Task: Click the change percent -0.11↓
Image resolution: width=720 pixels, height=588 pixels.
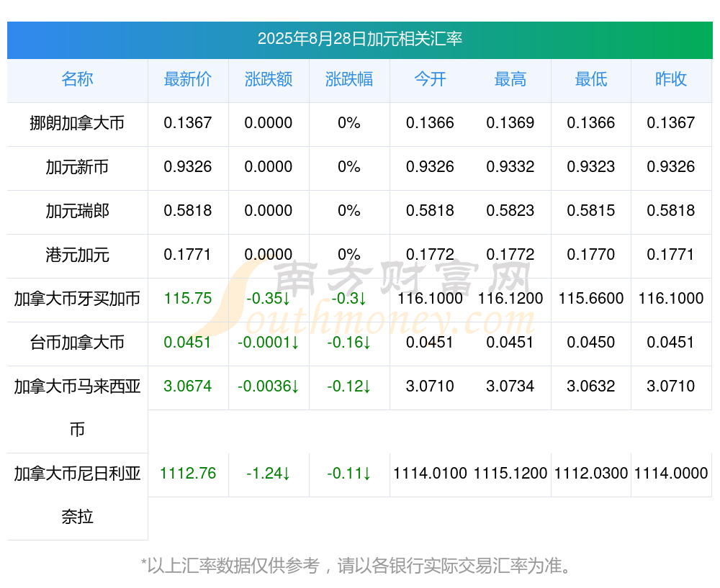Action: pyautogui.click(x=349, y=474)
